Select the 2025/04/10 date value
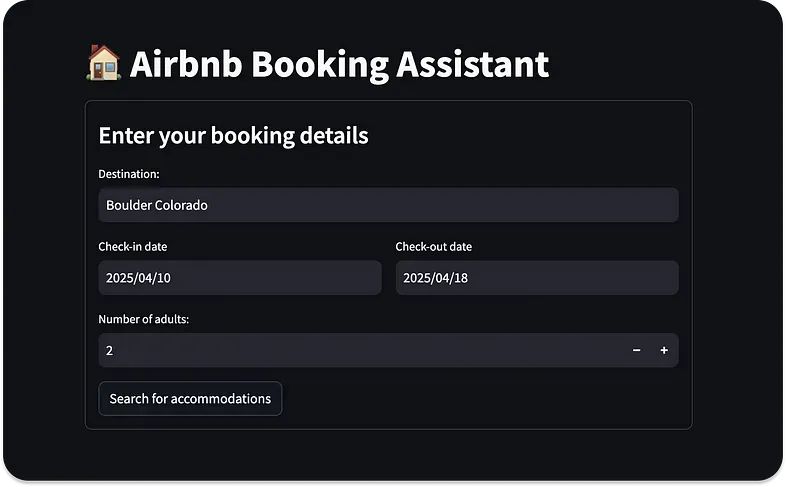 point(138,278)
